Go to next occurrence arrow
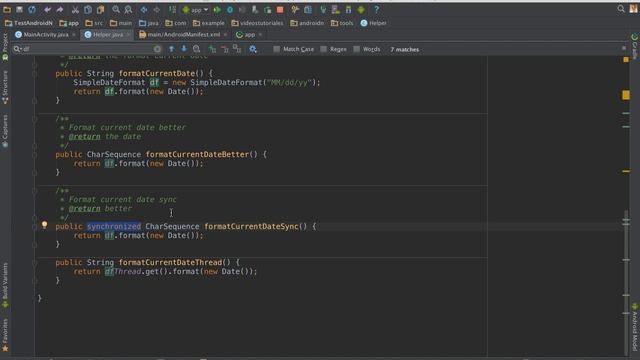Image resolution: width=640 pixels, height=360 pixels. click(184, 49)
